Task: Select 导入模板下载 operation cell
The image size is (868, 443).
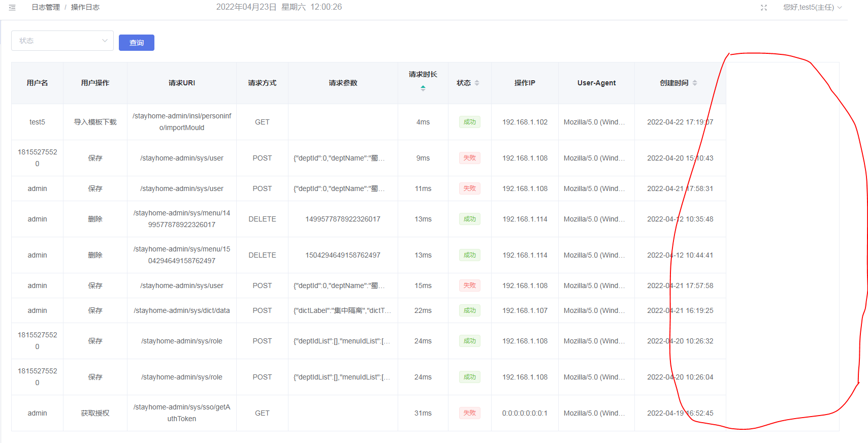Action: coord(95,122)
